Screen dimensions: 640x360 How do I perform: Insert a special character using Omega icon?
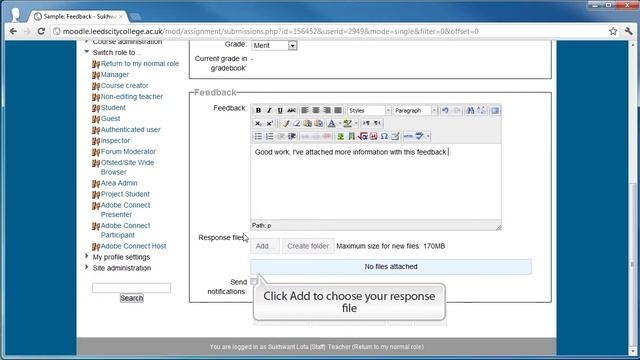click(x=384, y=136)
